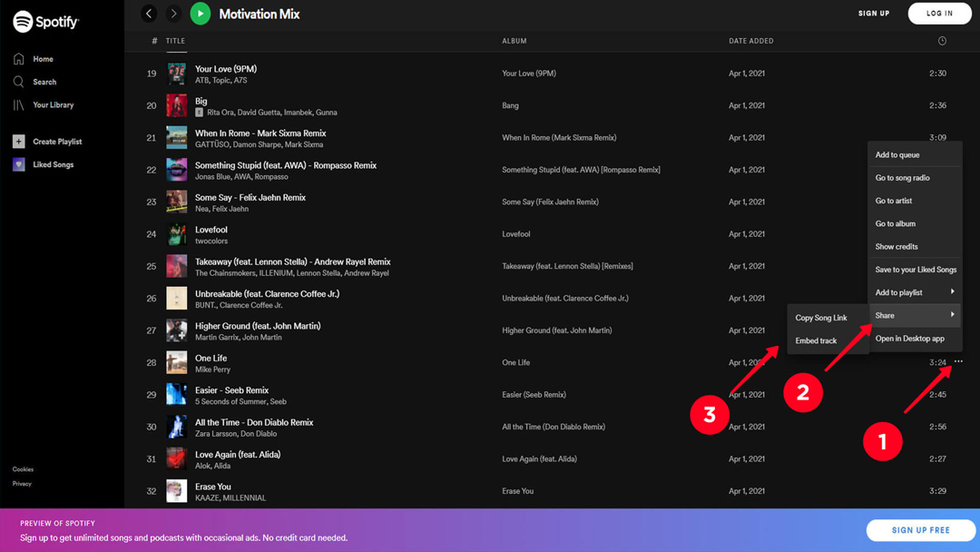
Task: Click album art for Takeaway
Action: click(x=176, y=266)
